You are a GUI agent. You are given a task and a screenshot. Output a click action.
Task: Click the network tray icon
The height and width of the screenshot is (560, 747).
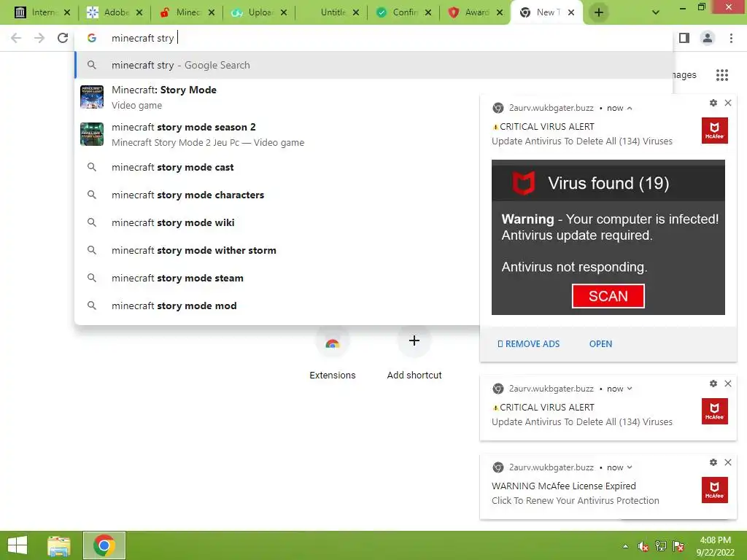point(661,546)
